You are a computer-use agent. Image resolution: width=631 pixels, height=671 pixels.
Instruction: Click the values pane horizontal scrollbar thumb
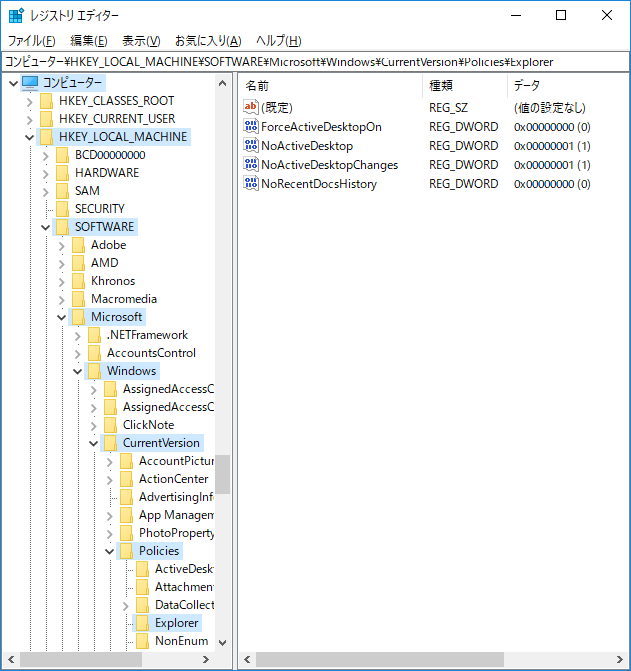pyautogui.click(x=380, y=659)
